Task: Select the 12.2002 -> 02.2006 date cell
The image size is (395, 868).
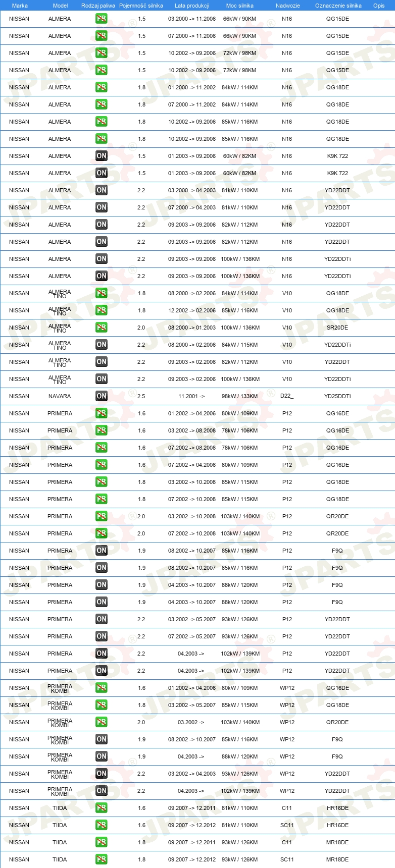Action: (x=192, y=310)
